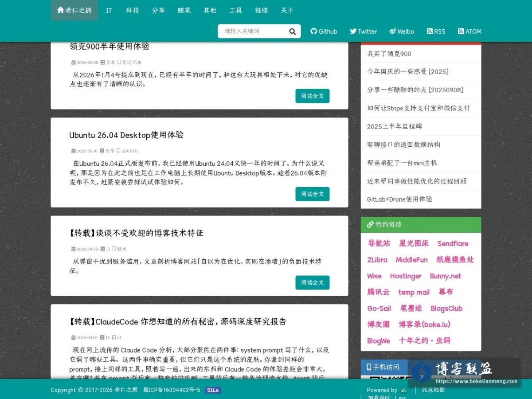532x399 pixels.
Task: Open the 其他 menu item
Action: [210, 10]
